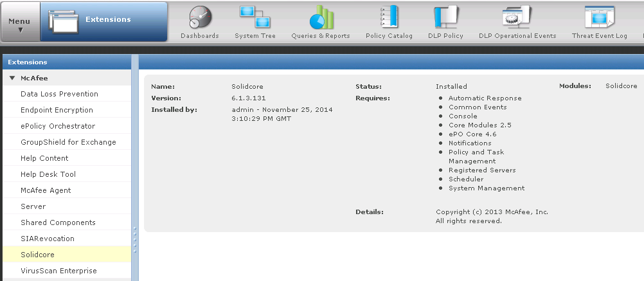Open Queries & Reports chart icon

coord(321,17)
